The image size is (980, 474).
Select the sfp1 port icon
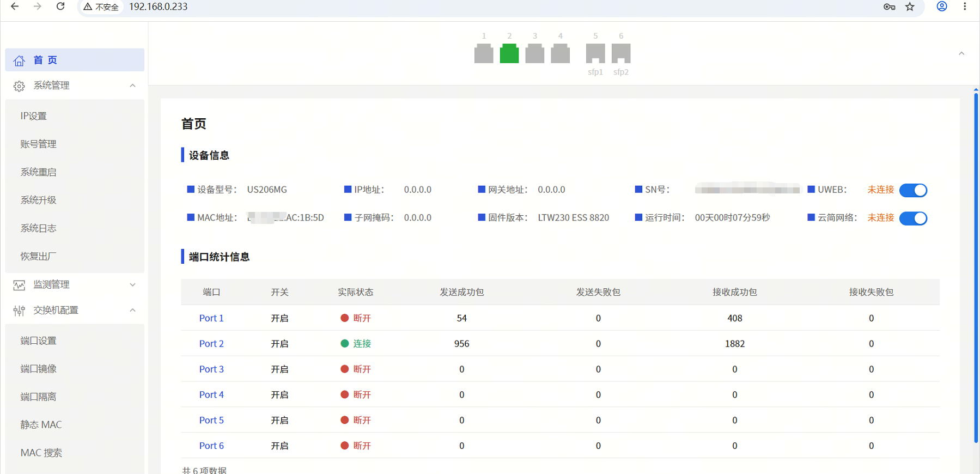pyautogui.click(x=595, y=53)
